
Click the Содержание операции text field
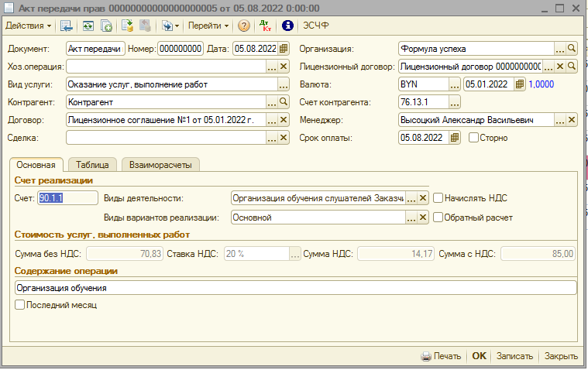pyautogui.click(x=294, y=287)
